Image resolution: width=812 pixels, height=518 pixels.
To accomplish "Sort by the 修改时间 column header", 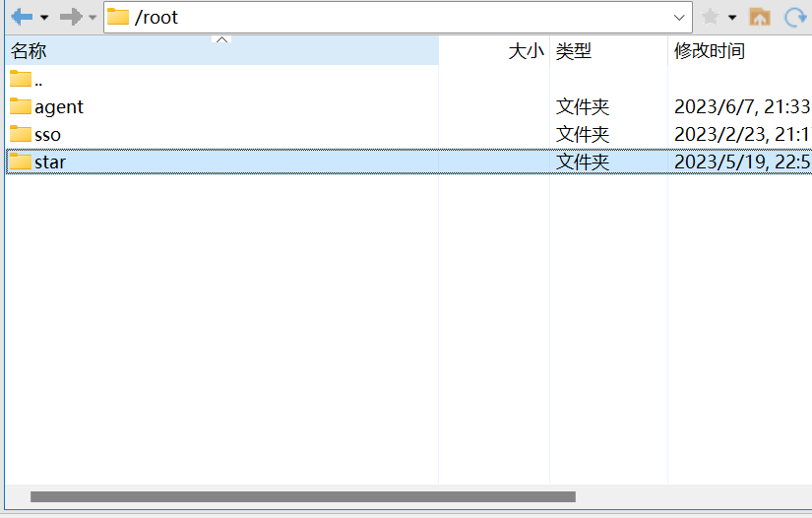I will [x=709, y=51].
